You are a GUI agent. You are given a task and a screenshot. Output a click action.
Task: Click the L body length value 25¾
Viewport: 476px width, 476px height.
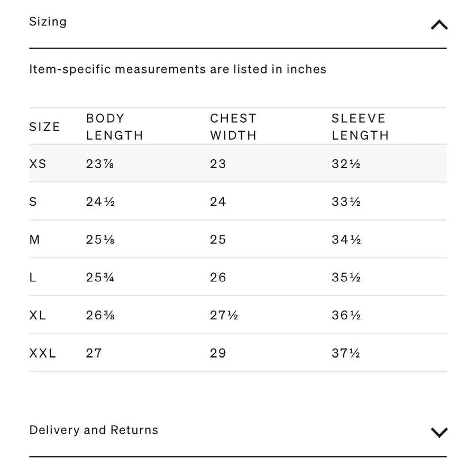[x=100, y=277]
